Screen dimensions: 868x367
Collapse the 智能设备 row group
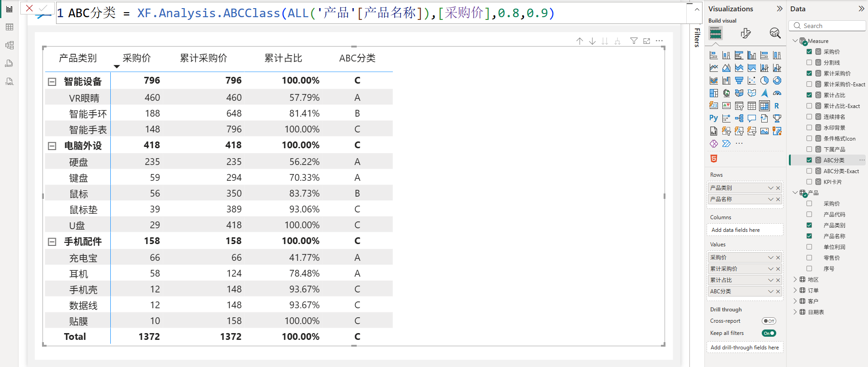tap(52, 82)
